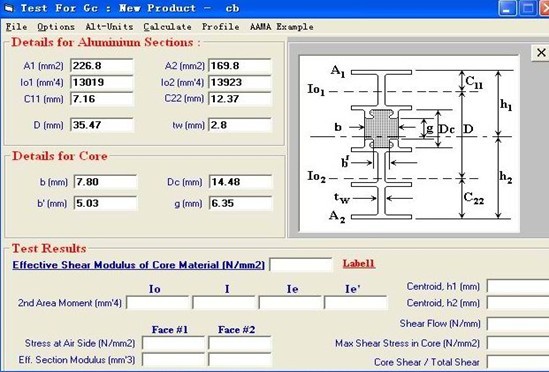Viewport: 549px width, 372px height.
Task: Click the aluminium section diagram image
Action: click(x=409, y=144)
